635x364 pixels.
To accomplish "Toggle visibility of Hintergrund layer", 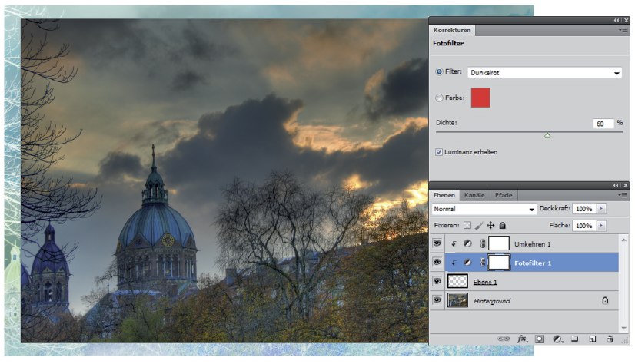I will (437, 301).
